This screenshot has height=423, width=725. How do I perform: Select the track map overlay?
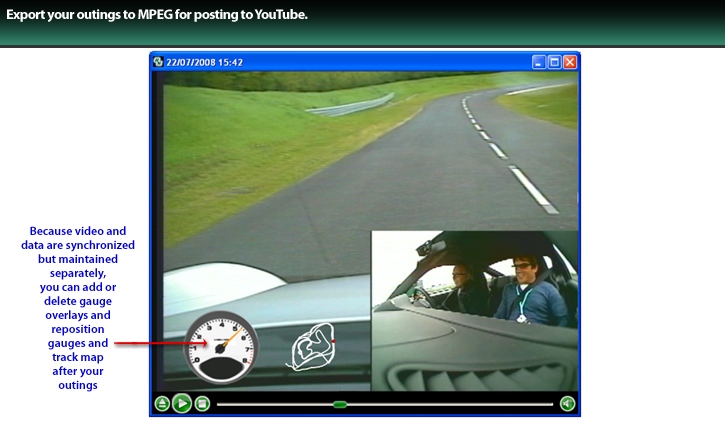pos(310,349)
